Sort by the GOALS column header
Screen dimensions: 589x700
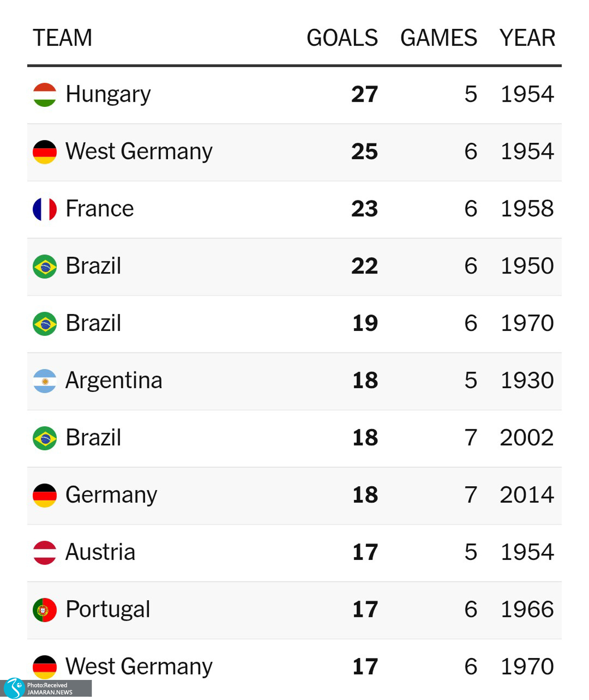pyautogui.click(x=342, y=38)
